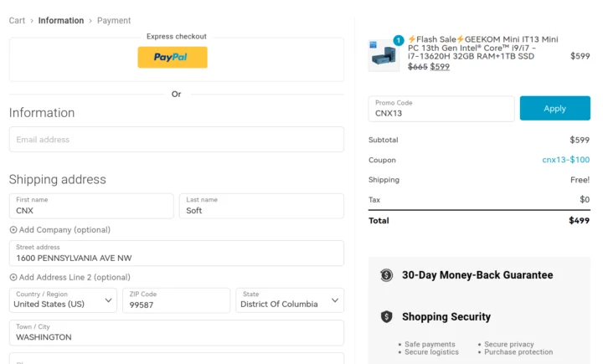Viewport: 603px width, 364px height.
Task: Click the Secure privacy bullet text
Action: [x=509, y=345]
